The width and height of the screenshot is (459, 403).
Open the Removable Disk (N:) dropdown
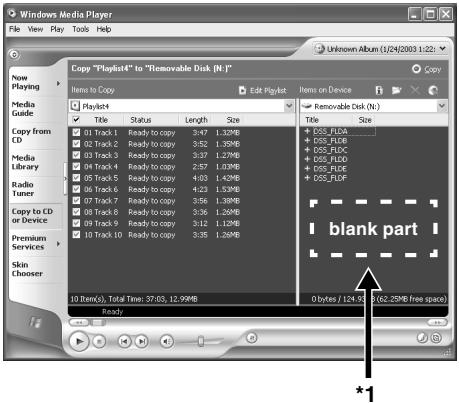tap(442, 106)
